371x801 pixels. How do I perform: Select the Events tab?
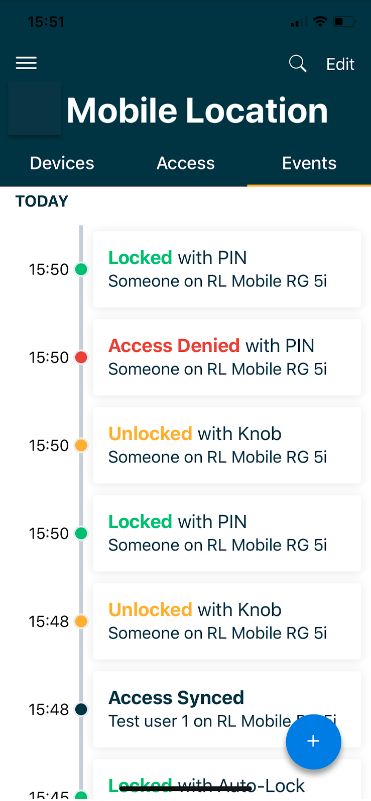point(309,163)
